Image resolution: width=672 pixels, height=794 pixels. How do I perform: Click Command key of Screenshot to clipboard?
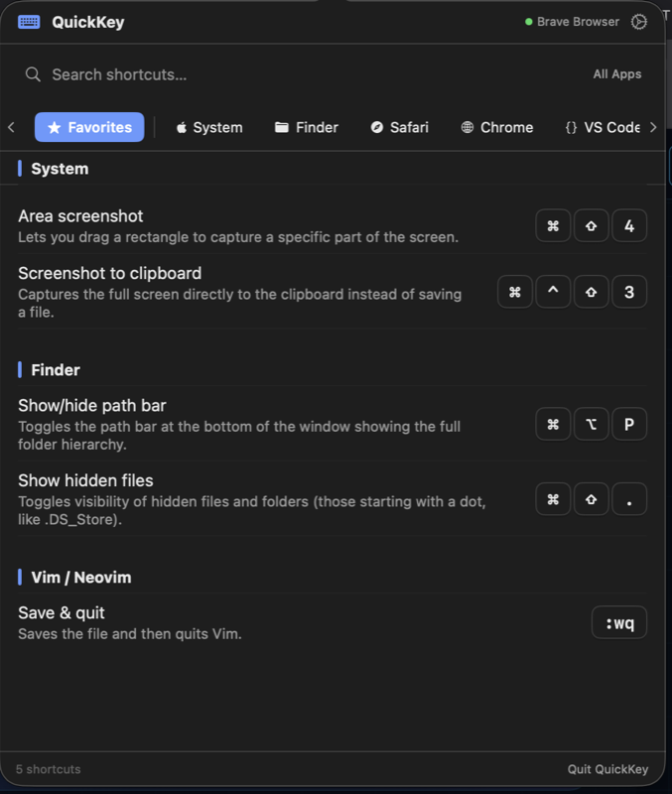515,292
